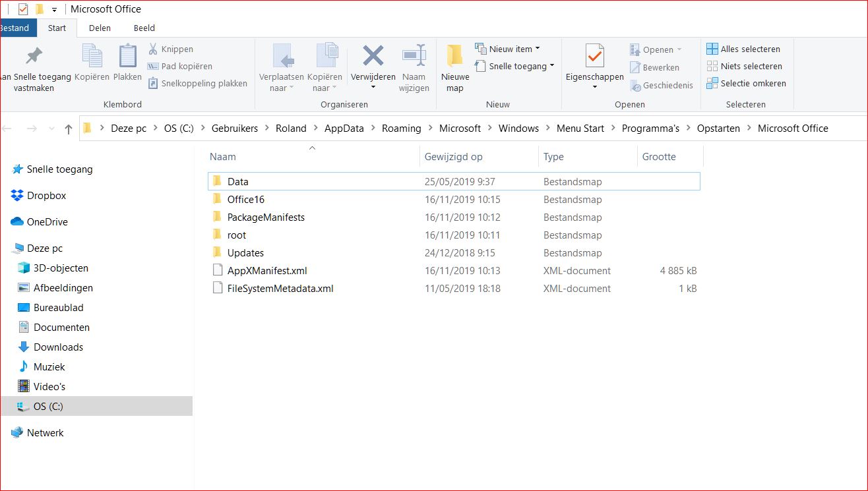
Task: Select the AppXManifest.xml file
Action: 266,271
